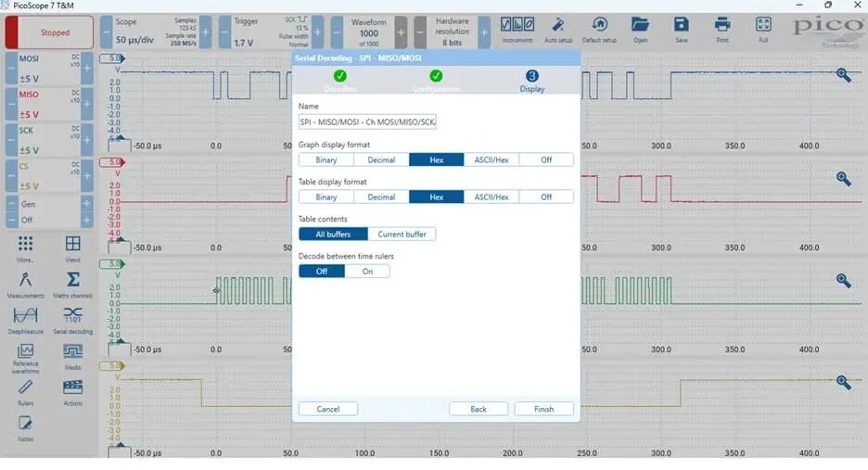The image size is (868, 470).
Task: Open the Views layout tool
Action: [72, 248]
